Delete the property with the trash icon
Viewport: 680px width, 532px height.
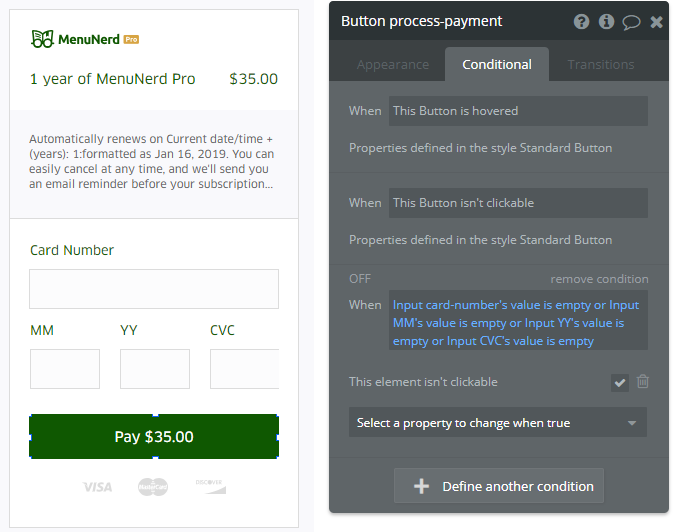tap(643, 381)
